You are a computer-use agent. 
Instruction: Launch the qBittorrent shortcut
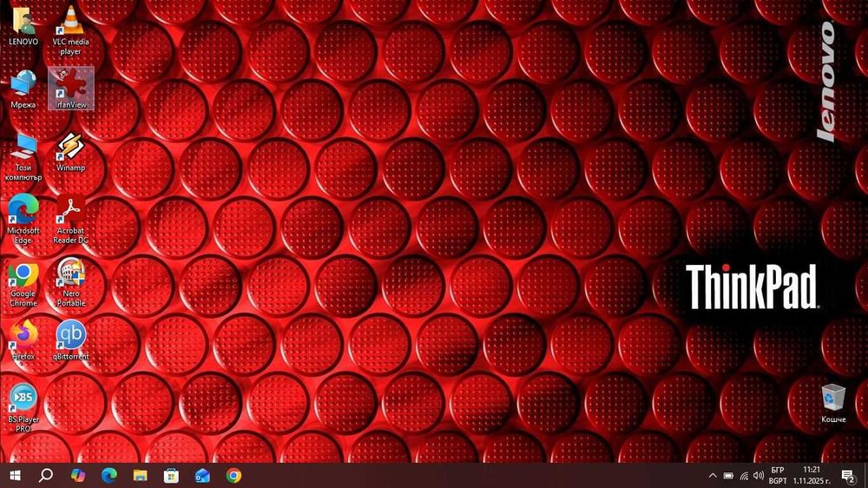click(71, 340)
